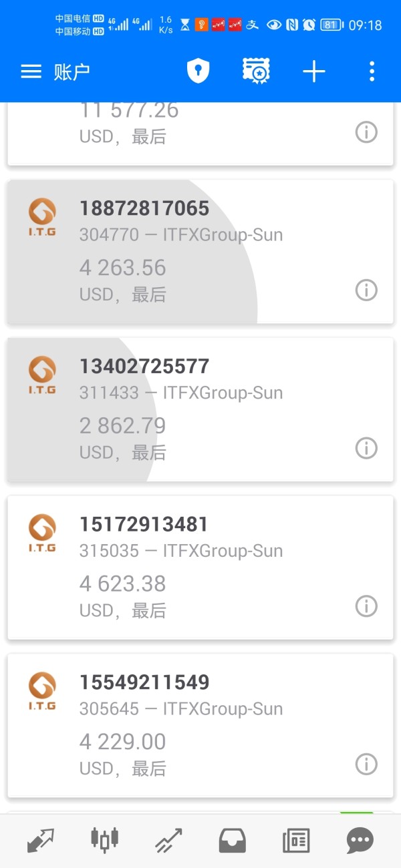Choose the account with balance 4 623.38
Viewport: 401px width, 868px height.
click(200, 568)
